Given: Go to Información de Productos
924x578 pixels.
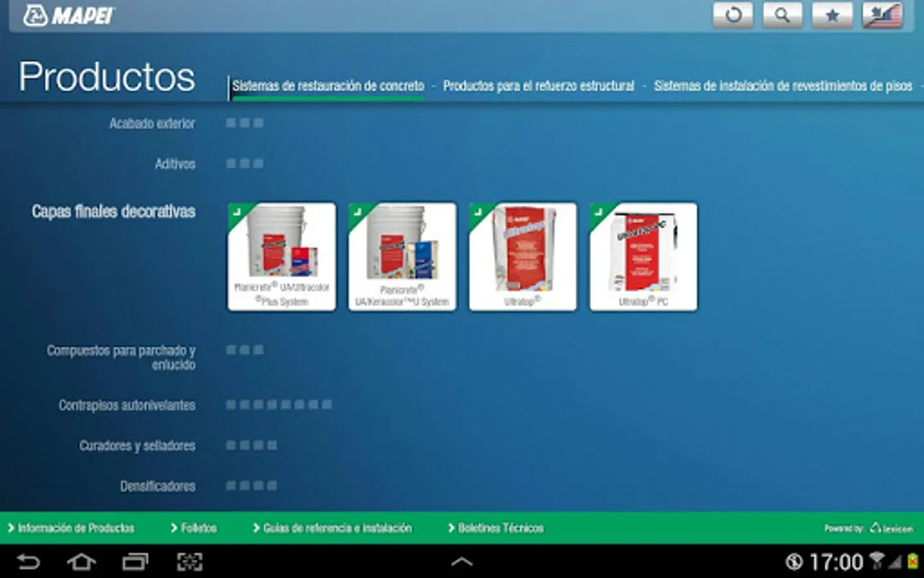Looking at the screenshot, I should [71, 528].
